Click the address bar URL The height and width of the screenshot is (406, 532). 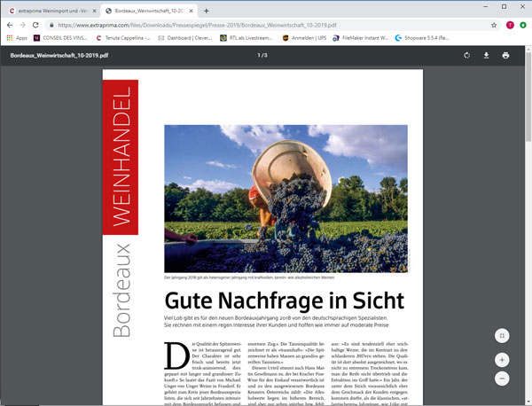pos(197,25)
